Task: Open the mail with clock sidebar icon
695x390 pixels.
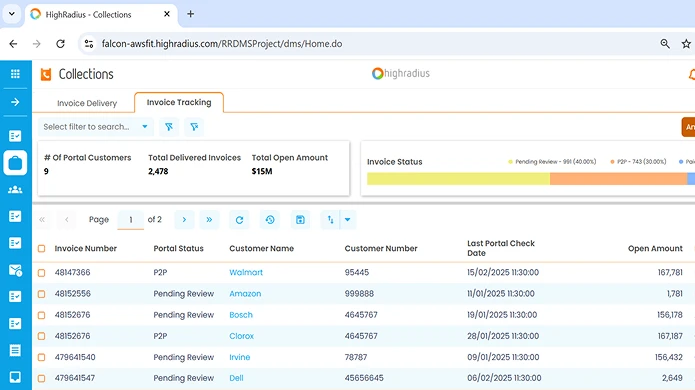Action: (15, 270)
